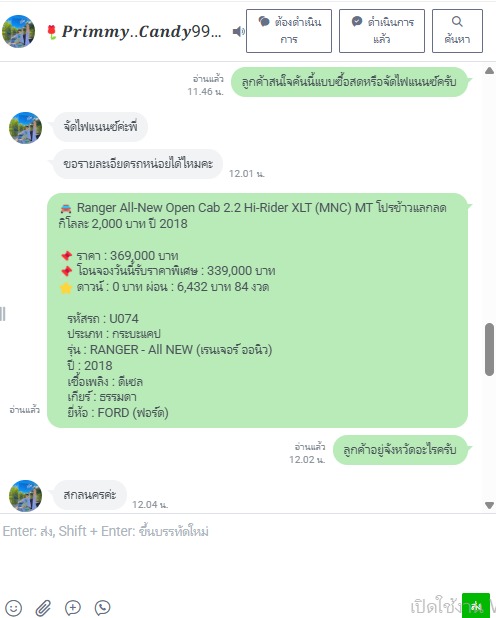Open the add saved reply icon
Screen dimensions: 496x618
click(x=73, y=607)
